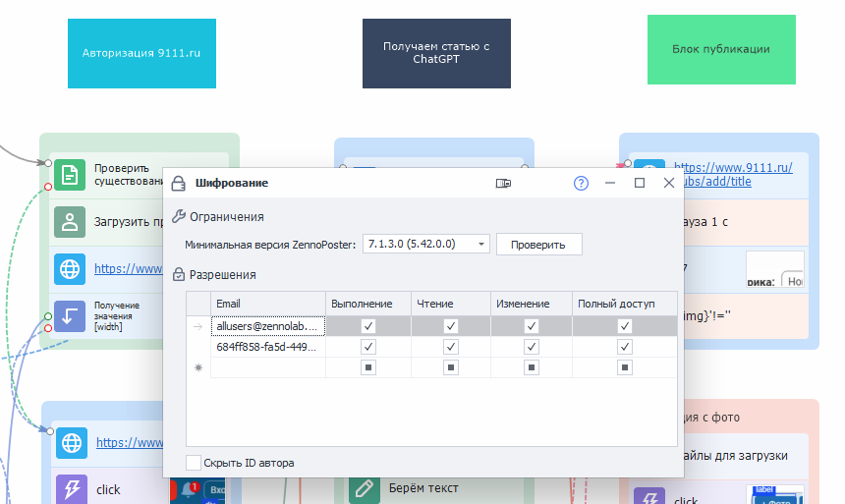Toggle Выполнение in the empty new row
The height and width of the screenshot is (504, 845).
click(x=368, y=367)
